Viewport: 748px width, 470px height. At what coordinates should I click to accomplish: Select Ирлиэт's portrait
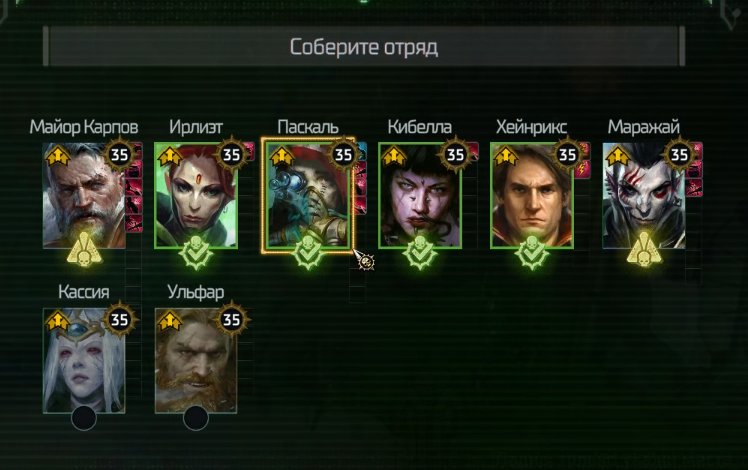[x=196, y=196]
